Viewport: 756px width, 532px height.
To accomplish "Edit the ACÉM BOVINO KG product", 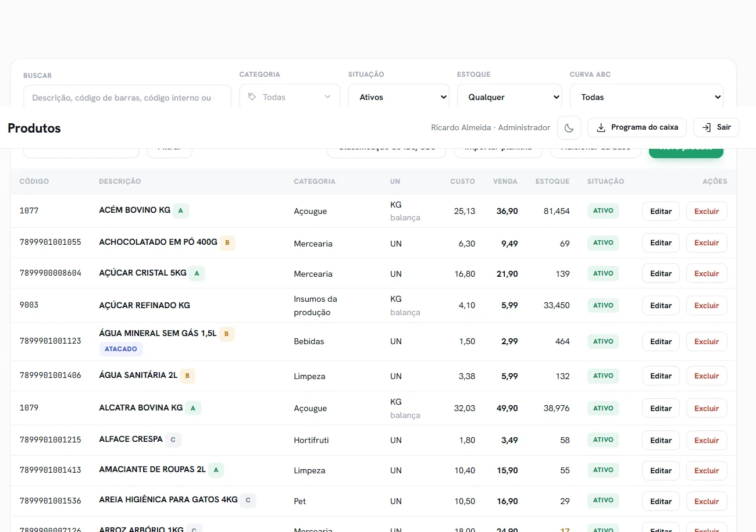I will tap(661, 211).
